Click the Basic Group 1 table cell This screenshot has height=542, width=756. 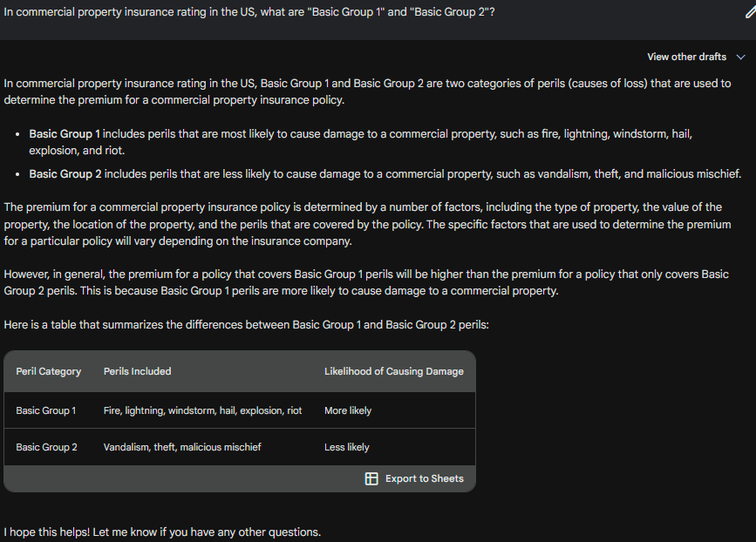click(x=46, y=410)
